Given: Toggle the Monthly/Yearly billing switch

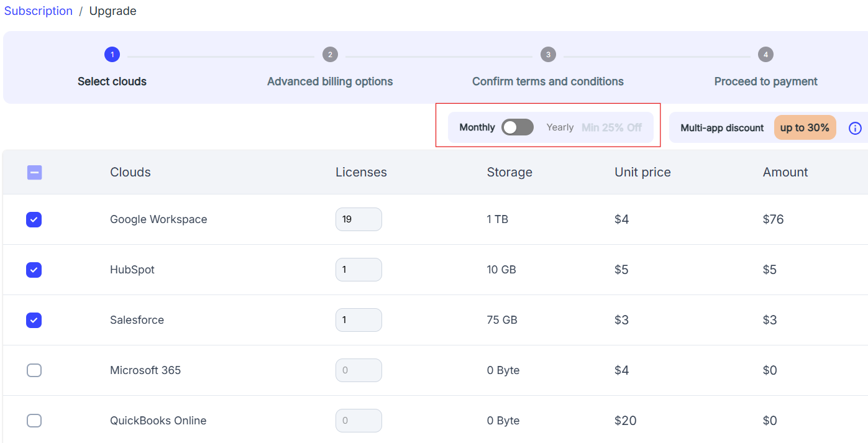Looking at the screenshot, I should click(518, 127).
